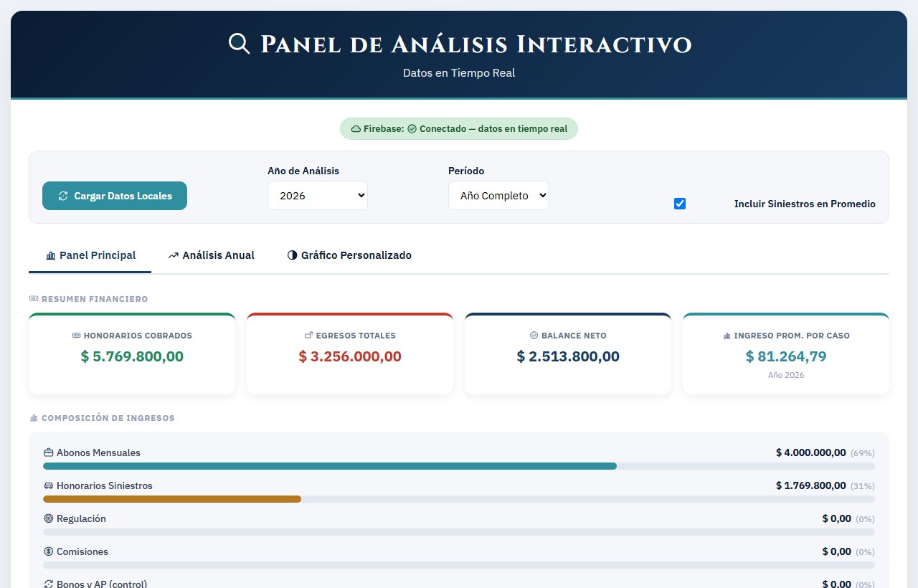Click the car icon beside Honorarios Siniestros
918x588 pixels.
pyautogui.click(x=49, y=485)
